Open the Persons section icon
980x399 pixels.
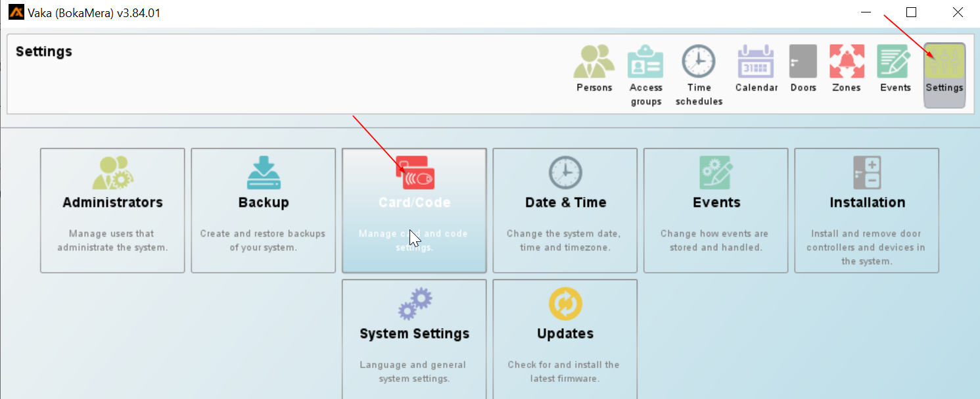(x=594, y=62)
